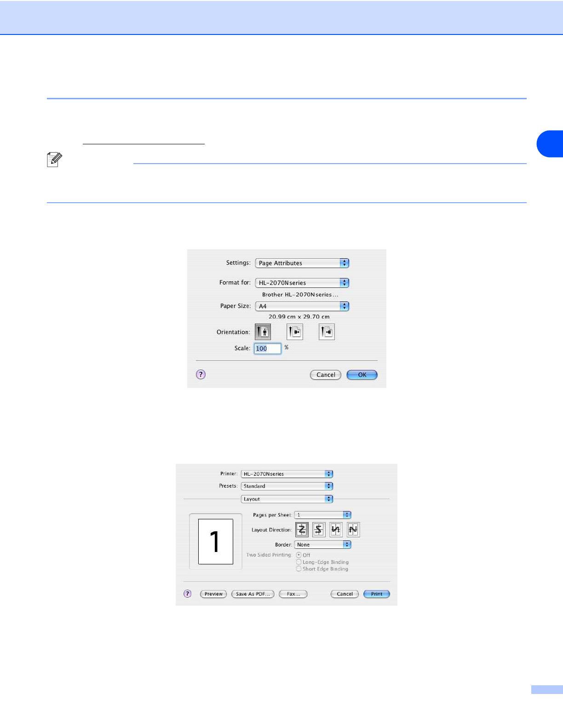
Task: Select the Off two-sided printing option
Action: (x=299, y=555)
